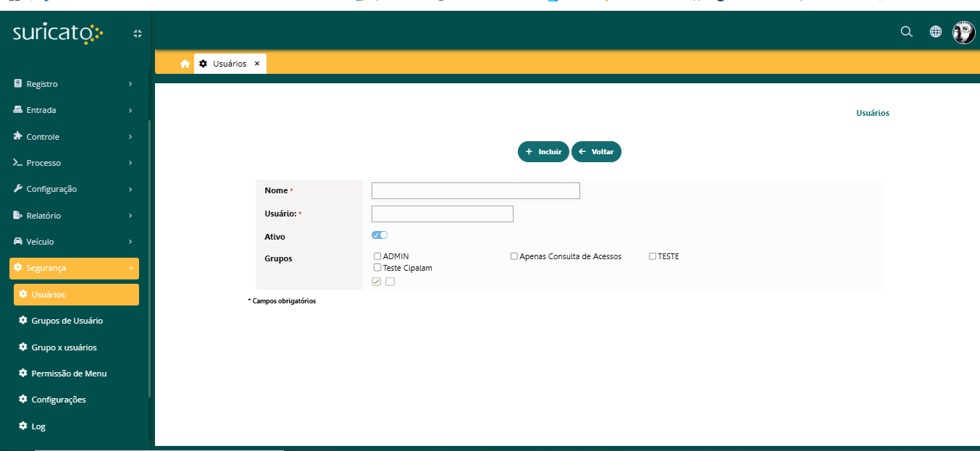Check Apenas Consulta de Acessos checkbox
This screenshot has height=451, width=980.
pyautogui.click(x=514, y=256)
